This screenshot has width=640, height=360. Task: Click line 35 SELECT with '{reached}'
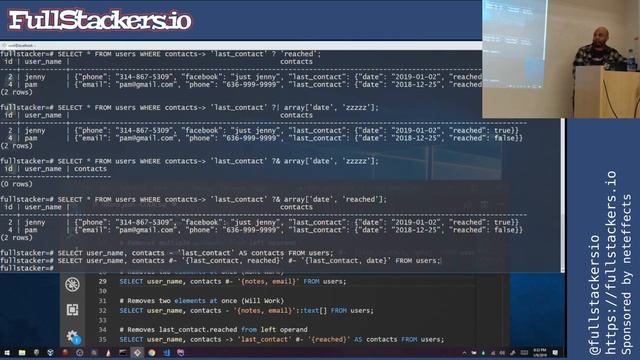pyautogui.click(x=282, y=340)
